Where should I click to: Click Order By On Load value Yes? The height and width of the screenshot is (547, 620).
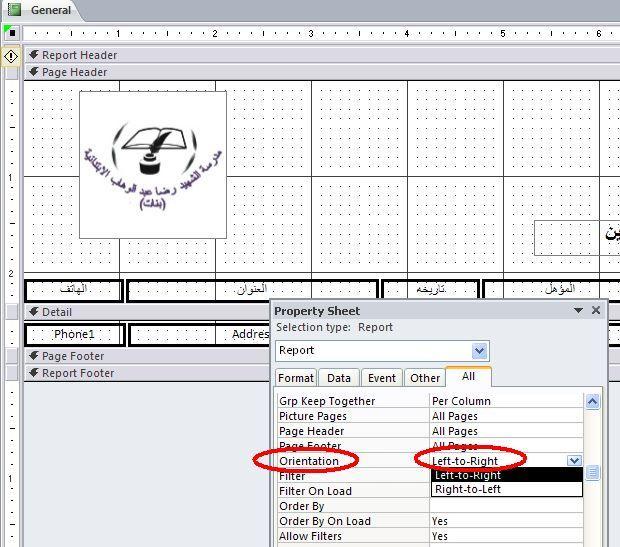coord(506,521)
